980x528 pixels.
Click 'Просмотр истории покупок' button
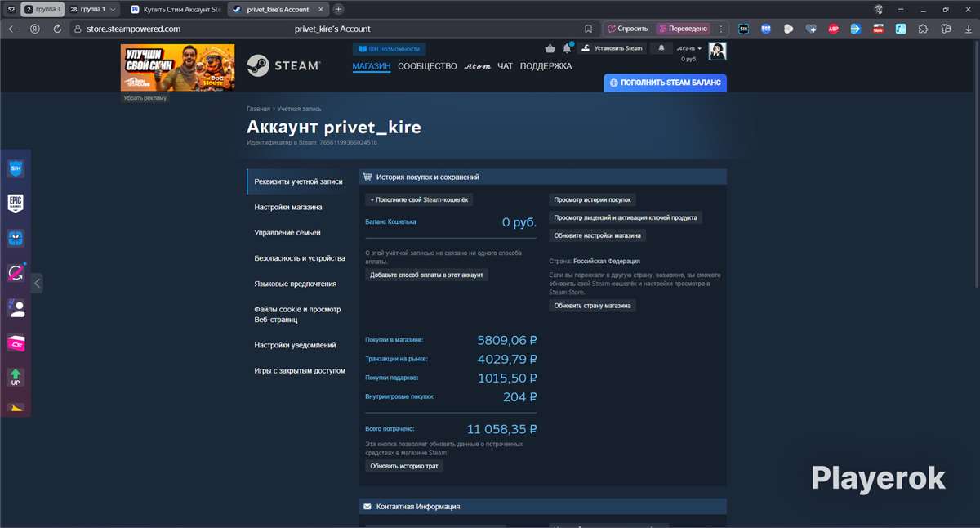pos(592,199)
